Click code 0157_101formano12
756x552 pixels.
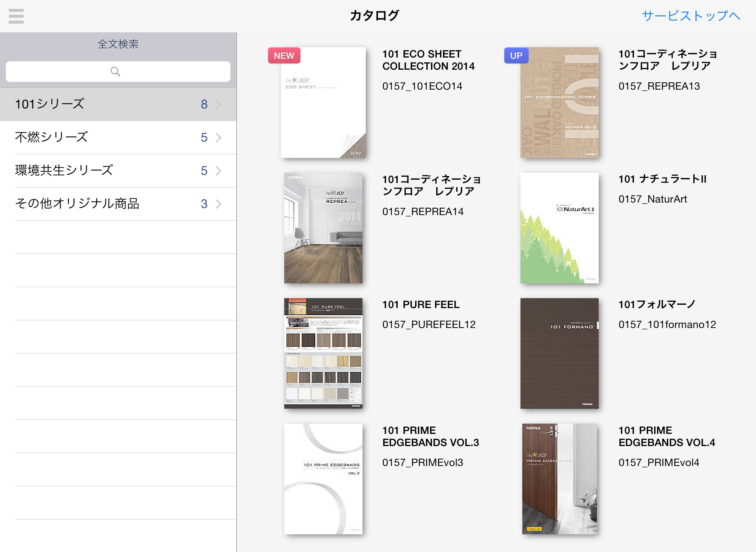point(667,325)
